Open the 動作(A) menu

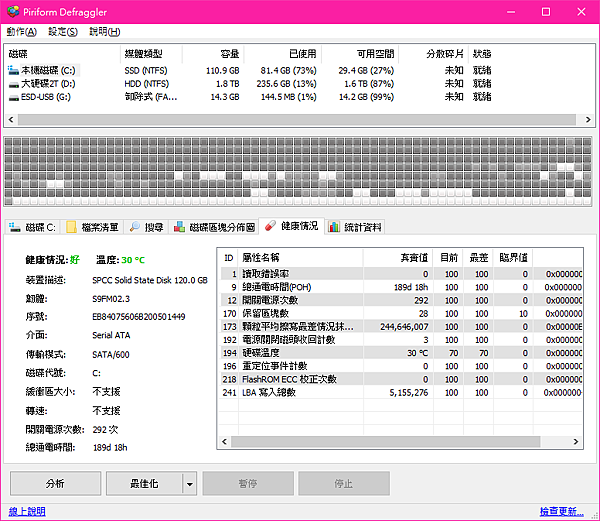click(21, 32)
